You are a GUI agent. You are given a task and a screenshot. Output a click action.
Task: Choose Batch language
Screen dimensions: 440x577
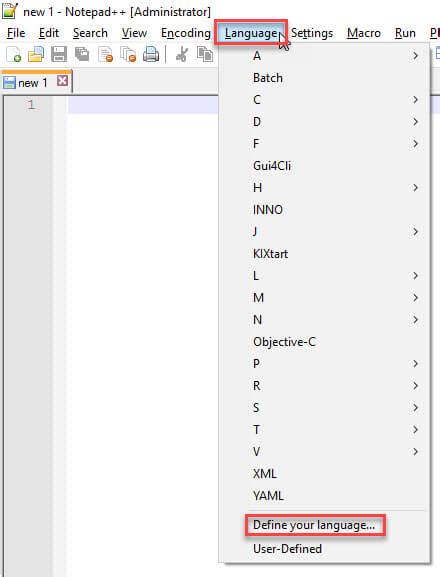click(x=324, y=78)
